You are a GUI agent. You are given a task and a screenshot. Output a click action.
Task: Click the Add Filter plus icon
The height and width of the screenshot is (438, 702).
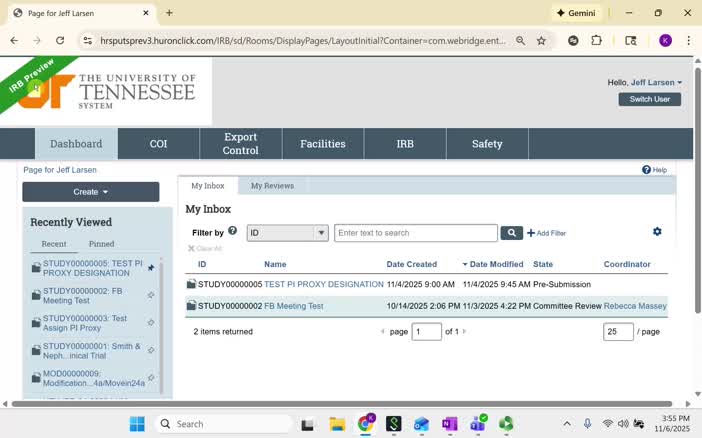531,233
